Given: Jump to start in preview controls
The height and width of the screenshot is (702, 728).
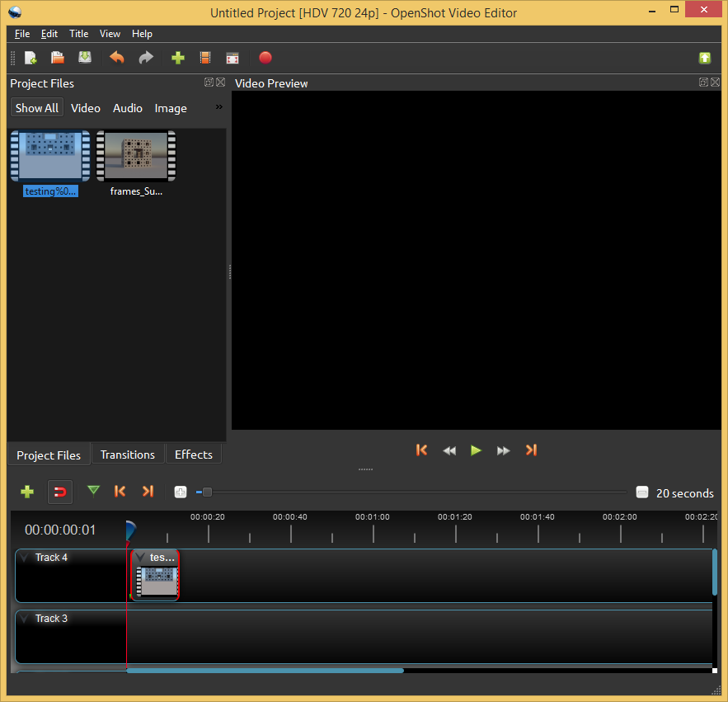Looking at the screenshot, I should 421,450.
